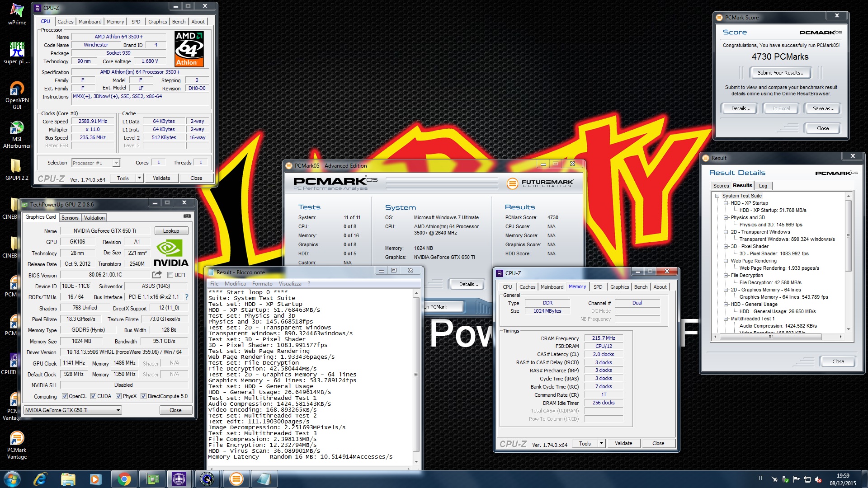This screenshot has width=868, height=488.
Task: Toggle the DirectCompute 5.0 checkbox
Action: [143, 396]
